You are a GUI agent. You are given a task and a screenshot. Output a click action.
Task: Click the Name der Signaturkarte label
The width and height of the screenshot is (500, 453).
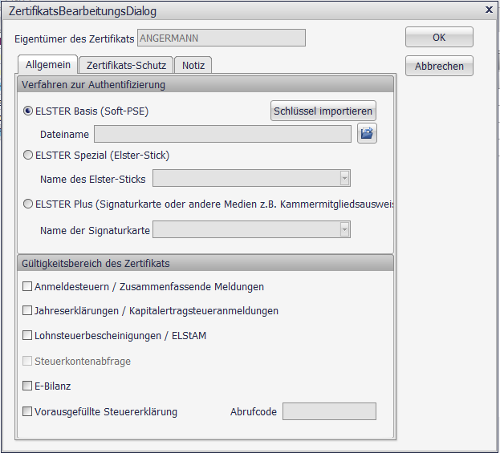(x=95, y=230)
